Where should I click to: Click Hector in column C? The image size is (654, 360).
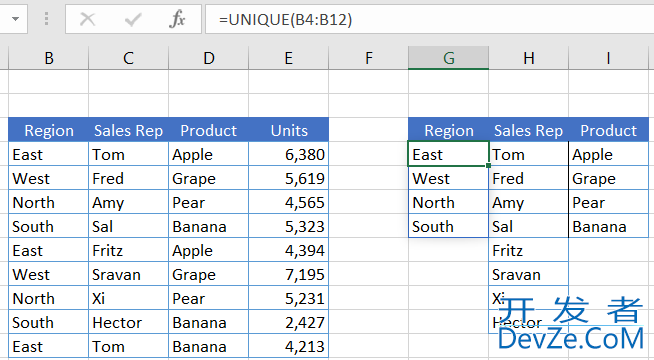point(128,322)
